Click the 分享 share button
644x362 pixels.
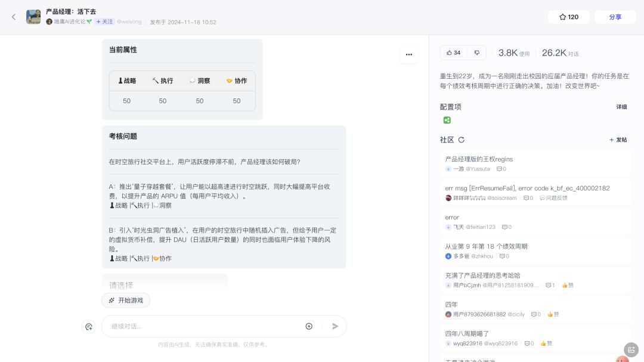[615, 17]
